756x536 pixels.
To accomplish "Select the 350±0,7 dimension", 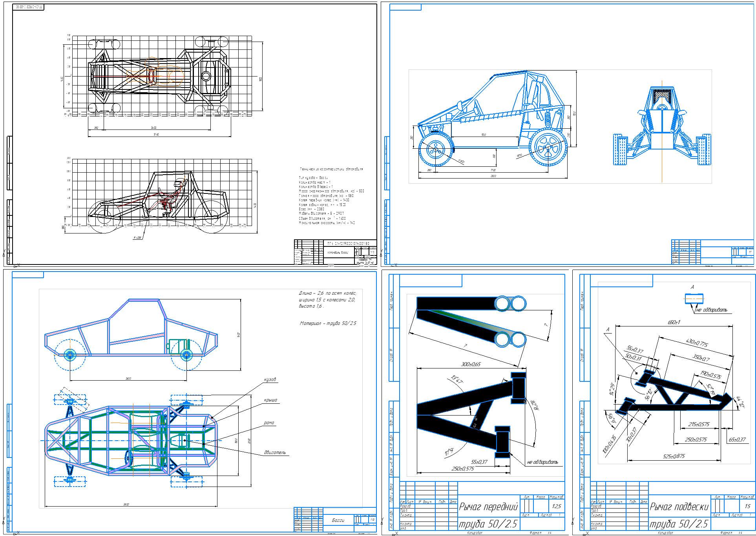I will point(701,357).
